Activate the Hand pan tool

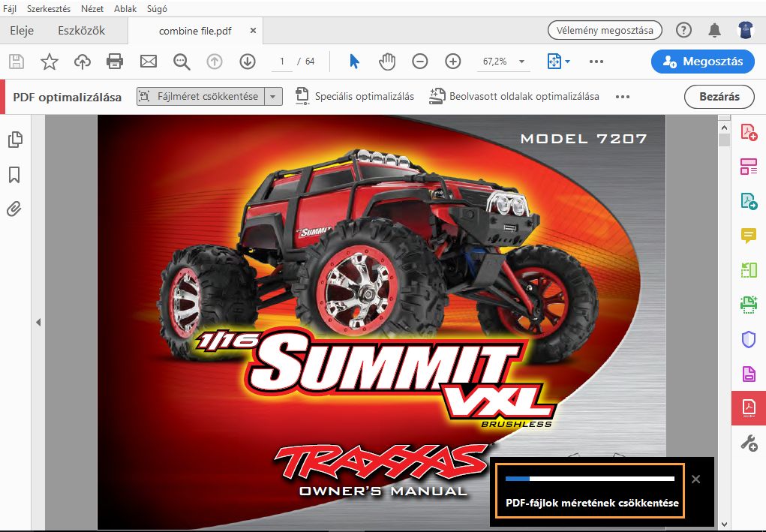pos(387,62)
